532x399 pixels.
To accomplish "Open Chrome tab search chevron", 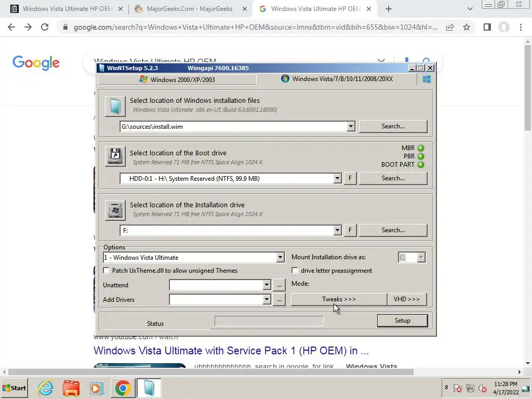I will 470,9.
